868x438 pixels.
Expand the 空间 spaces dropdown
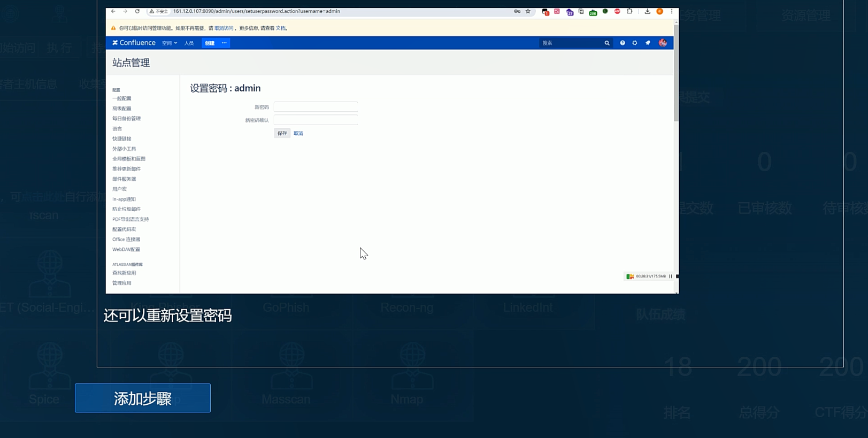(170, 43)
